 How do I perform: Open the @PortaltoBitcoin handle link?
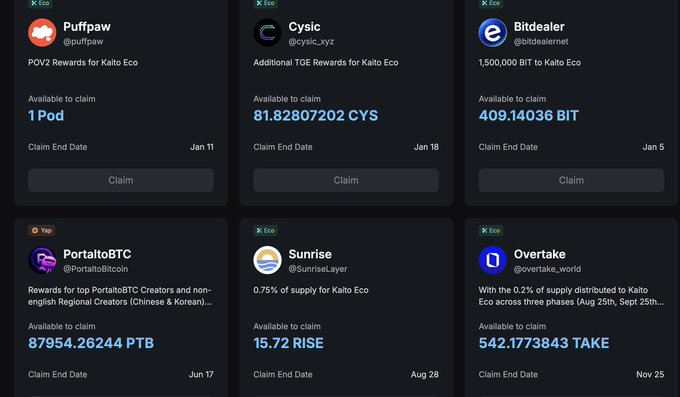click(95, 269)
